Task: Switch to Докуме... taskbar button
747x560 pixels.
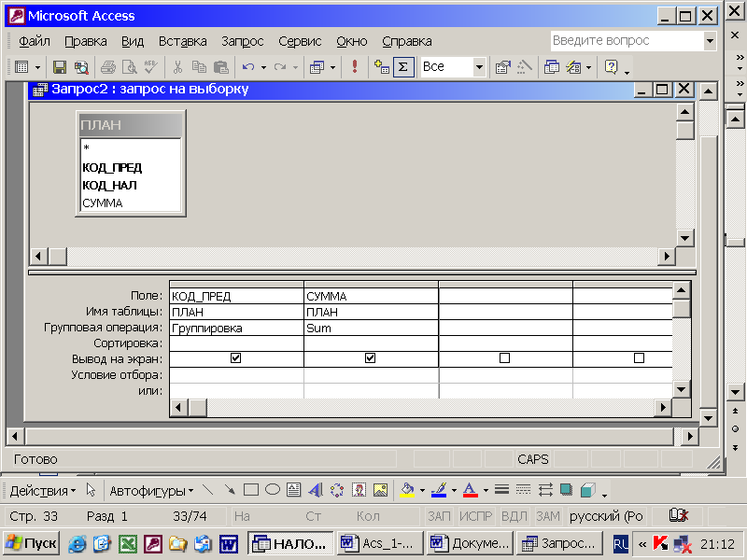Action: (x=470, y=543)
